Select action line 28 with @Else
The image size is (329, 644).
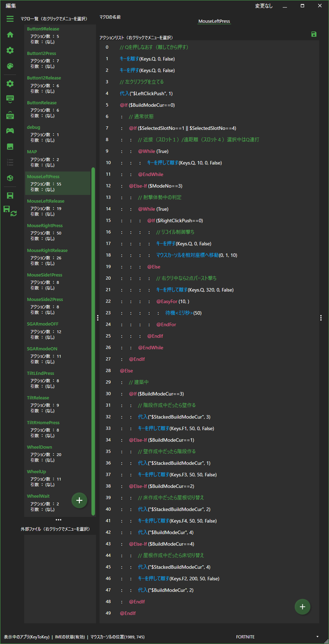coord(126,371)
